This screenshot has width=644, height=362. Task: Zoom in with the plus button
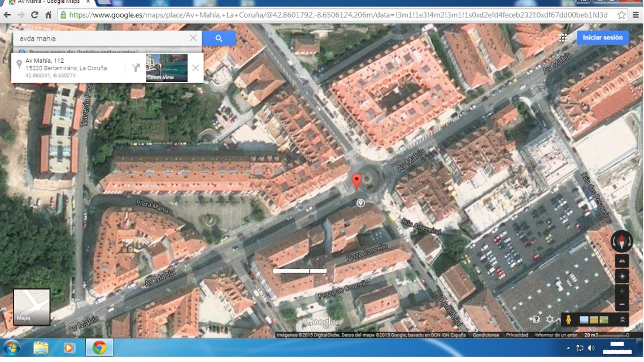(622, 291)
